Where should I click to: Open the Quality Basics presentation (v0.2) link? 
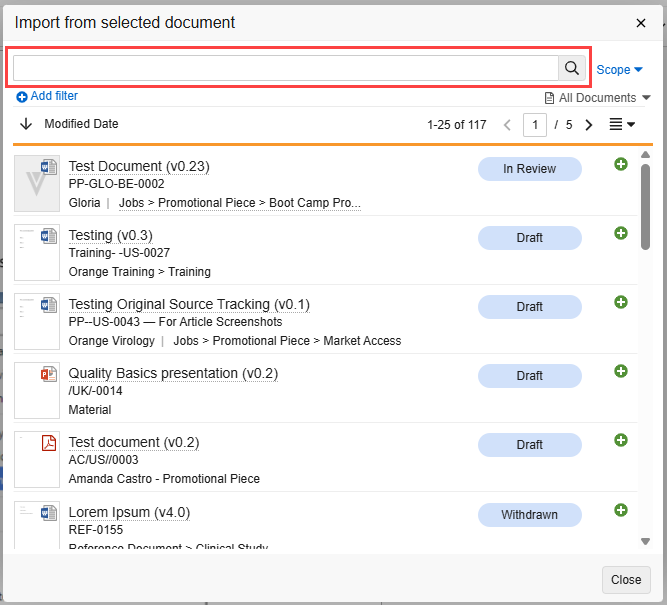click(173, 373)
